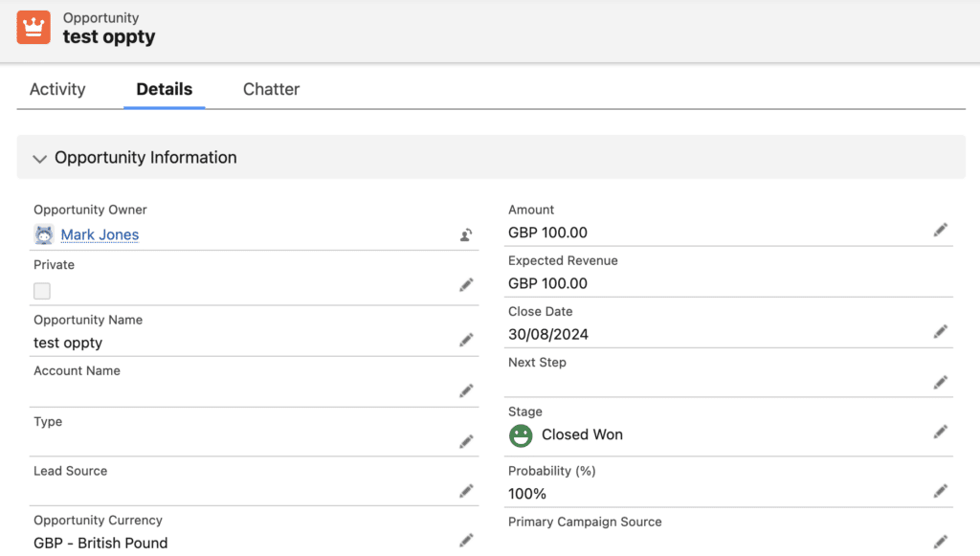Switch to the Activity tab

click(x=57, y=89)
